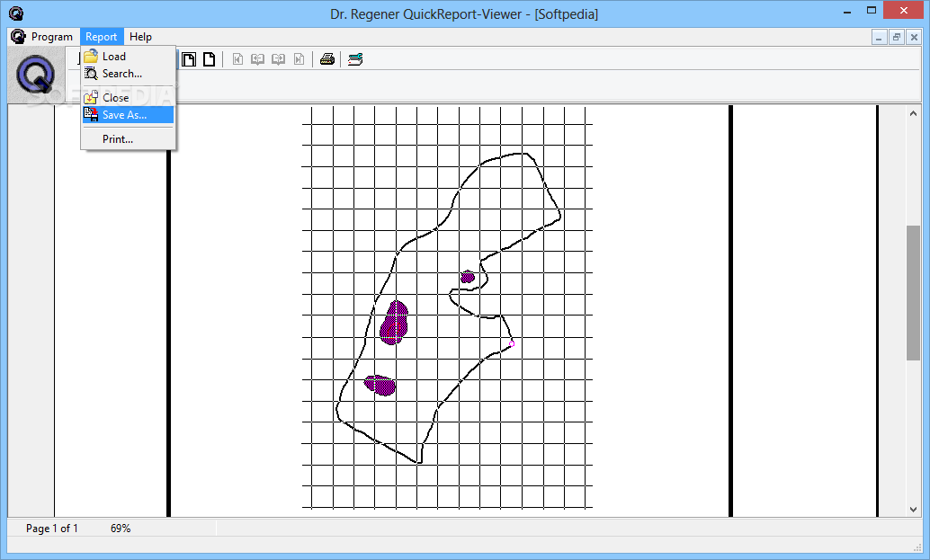Viewport: 930px width, 560px height.
Task: Click the vertical scrollbar thumb
Action: coord(913,292)
